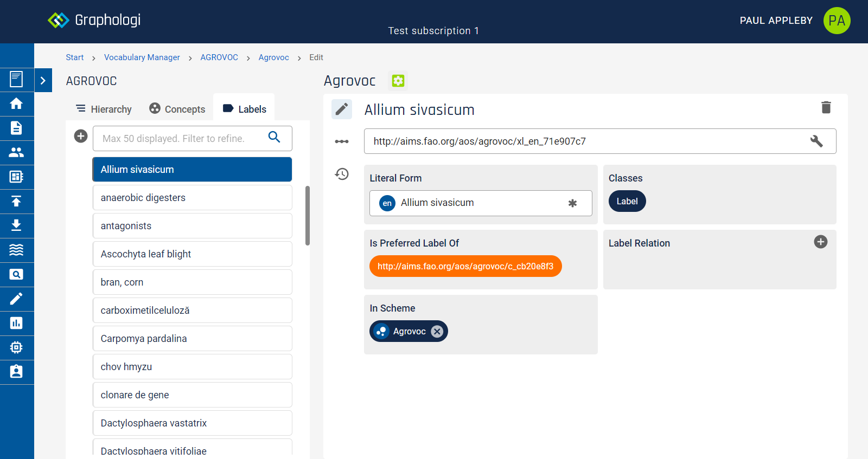Image resolution: width=868 pixels, height=459 pixels.
Task: Open the sidebar pencil edit icon
Action: click(16, 299)
